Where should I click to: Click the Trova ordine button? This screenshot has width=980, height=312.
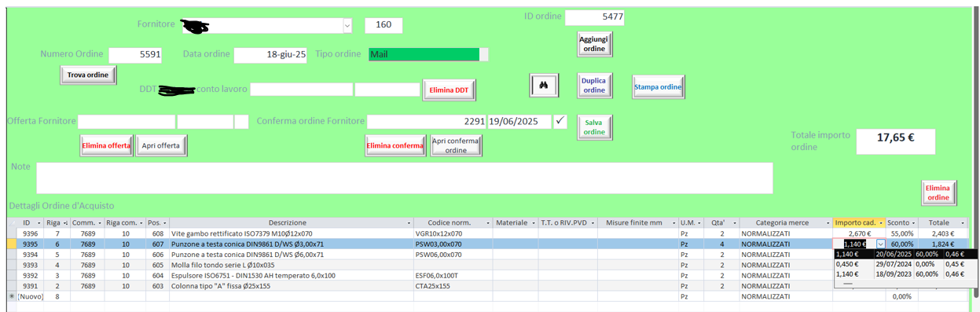[88, 75]
